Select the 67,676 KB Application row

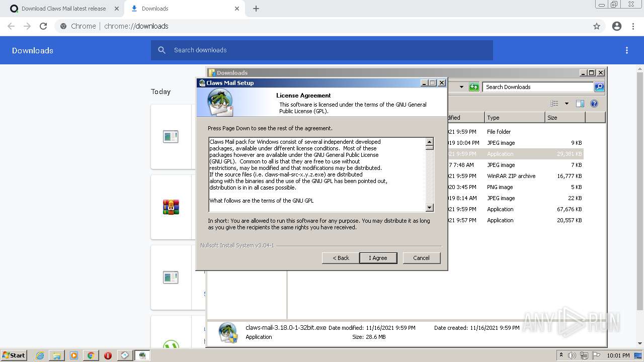click(515, 209)
